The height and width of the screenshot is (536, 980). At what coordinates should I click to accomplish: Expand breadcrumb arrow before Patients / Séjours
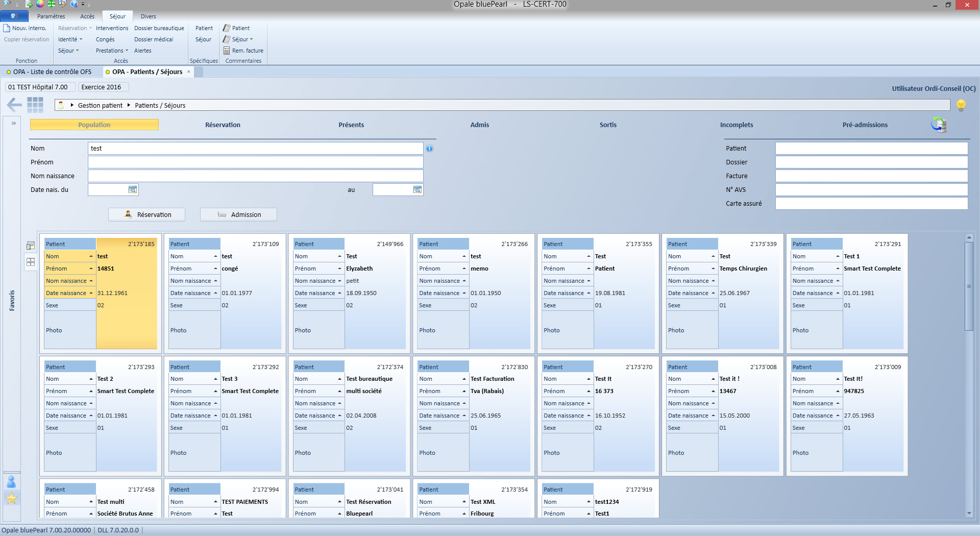[x=129, y=105]
